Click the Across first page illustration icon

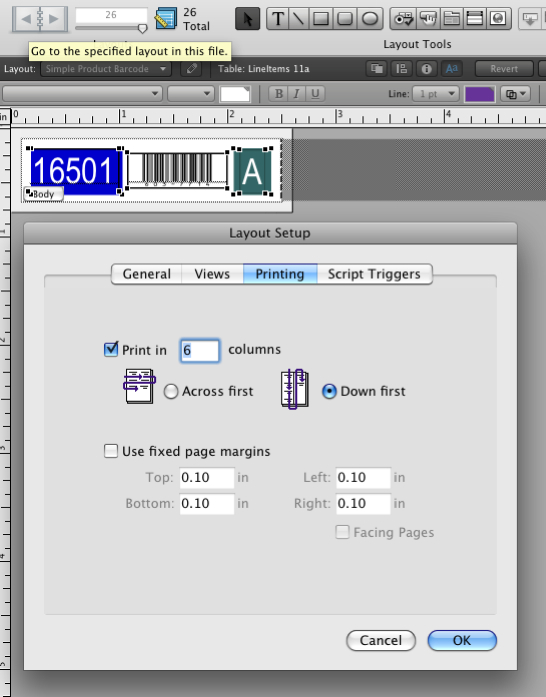pyautogui.click(x=139, y=386)
